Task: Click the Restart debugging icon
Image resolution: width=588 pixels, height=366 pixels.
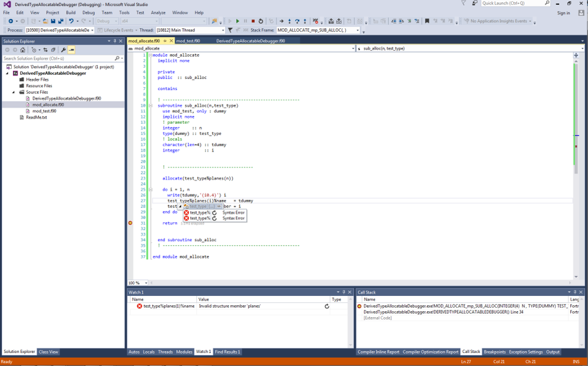Action: [x=261, y=21]
